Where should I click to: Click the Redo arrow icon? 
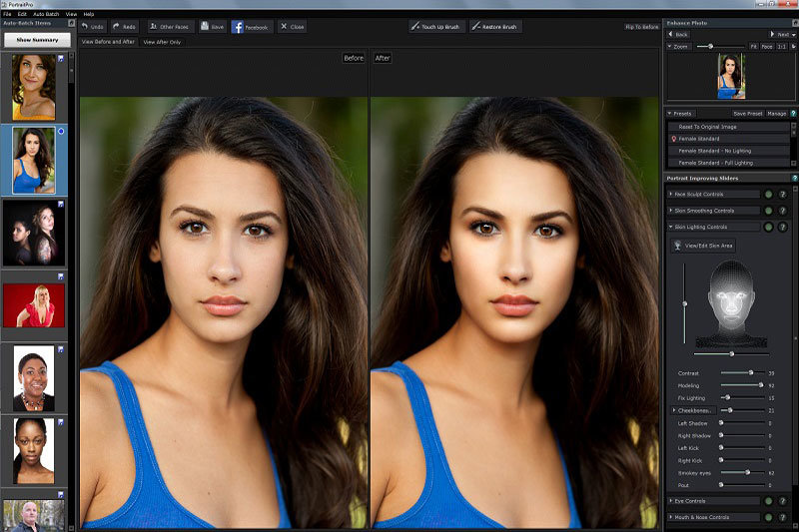(117, 27)
